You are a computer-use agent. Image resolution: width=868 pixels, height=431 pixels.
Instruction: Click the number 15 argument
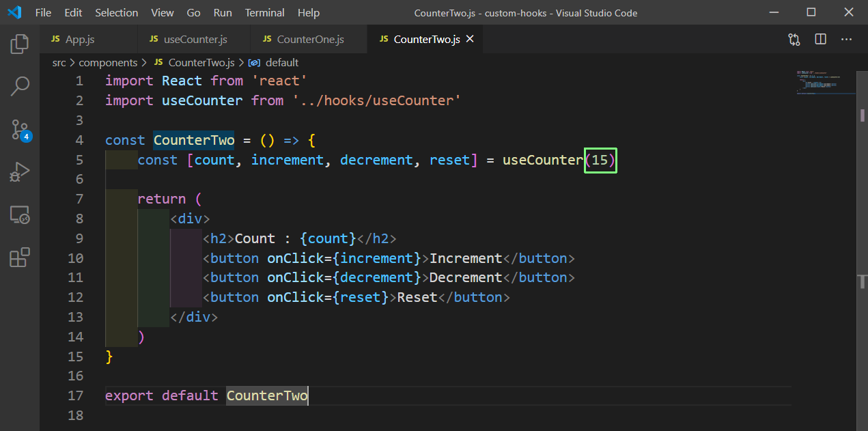tap(600, 160)
